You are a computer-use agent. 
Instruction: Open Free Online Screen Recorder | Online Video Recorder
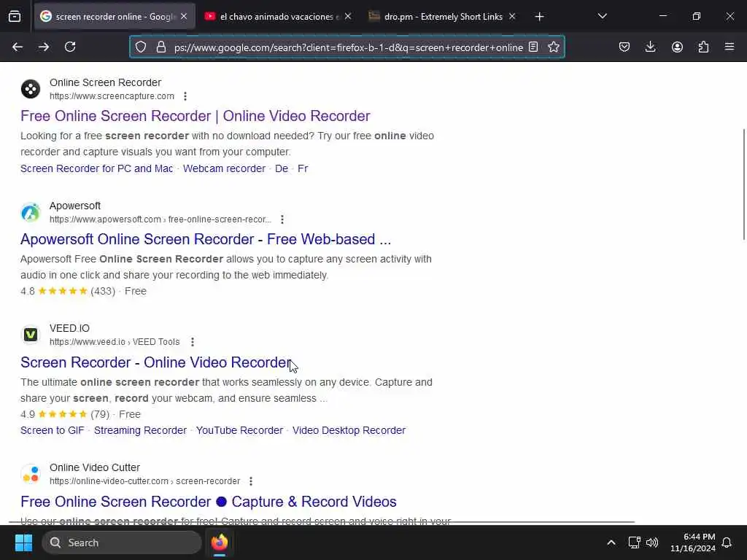[x=196, y=116]
